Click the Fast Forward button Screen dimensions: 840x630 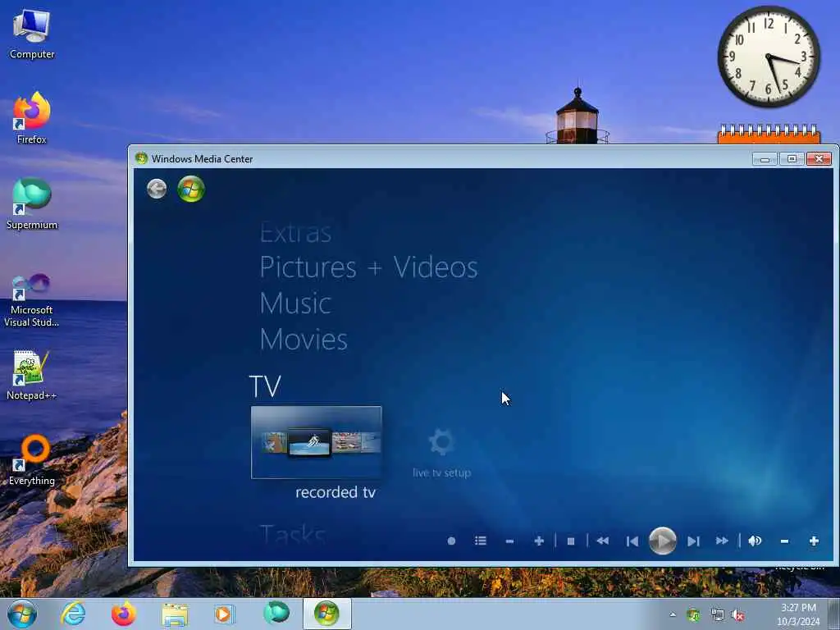pyautogui.click(x=722, y=541)
